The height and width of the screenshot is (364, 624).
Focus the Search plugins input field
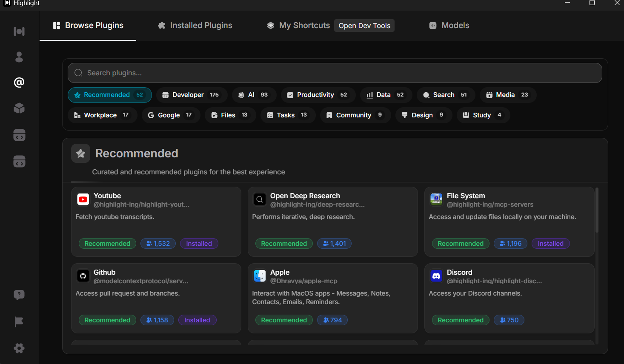pyautogui.click(x=335, y=73)
